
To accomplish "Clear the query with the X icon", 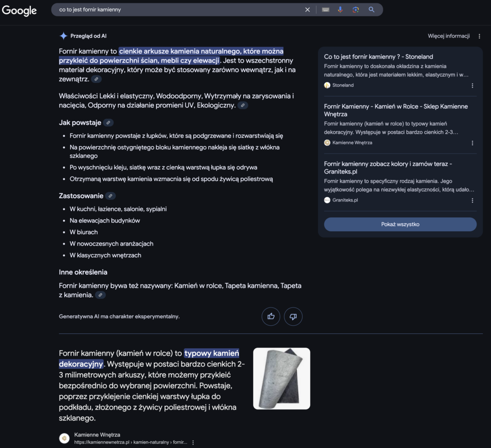I will 307,9.
